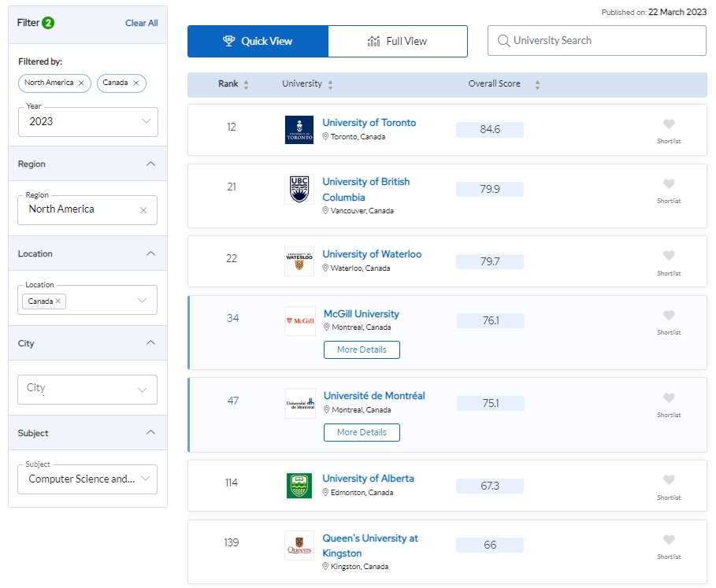Toggle shortlist heart for University of Waterloo
This screenshot has height=588, width=716.
tap(669, 256)
